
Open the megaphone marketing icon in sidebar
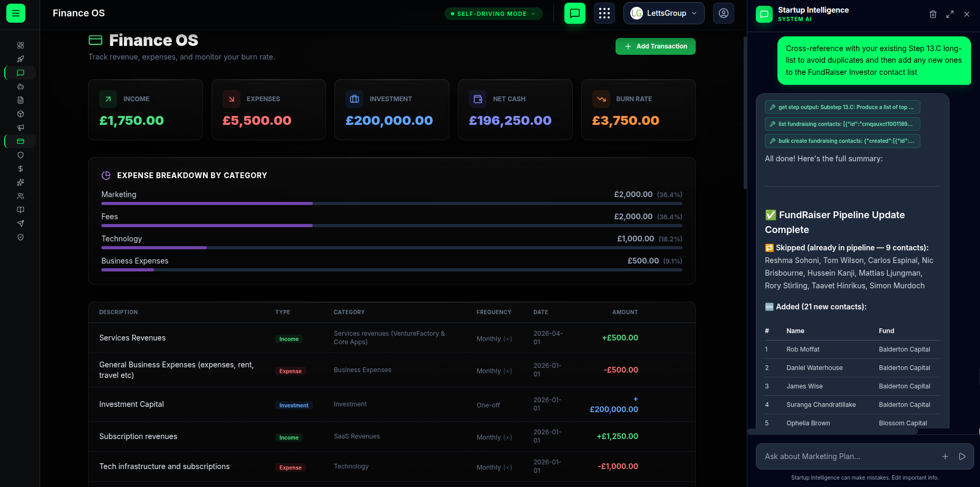click(x=21, y=128)
